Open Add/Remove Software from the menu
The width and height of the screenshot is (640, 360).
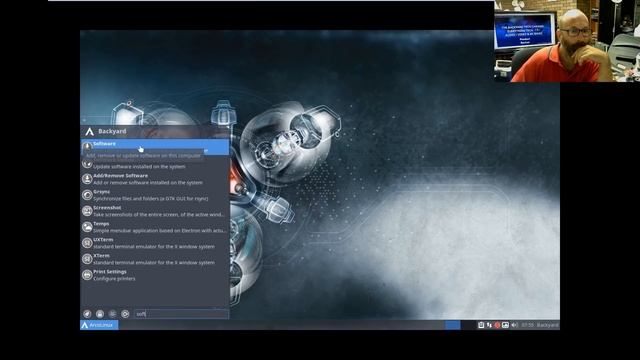[x=155, y=179]
